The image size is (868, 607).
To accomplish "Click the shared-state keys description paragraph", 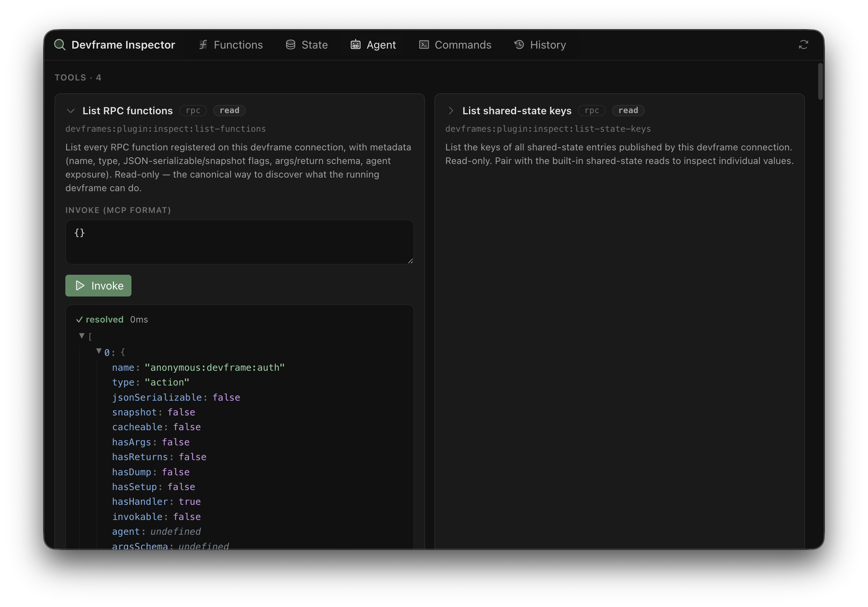I will click(x=619, y=154).
